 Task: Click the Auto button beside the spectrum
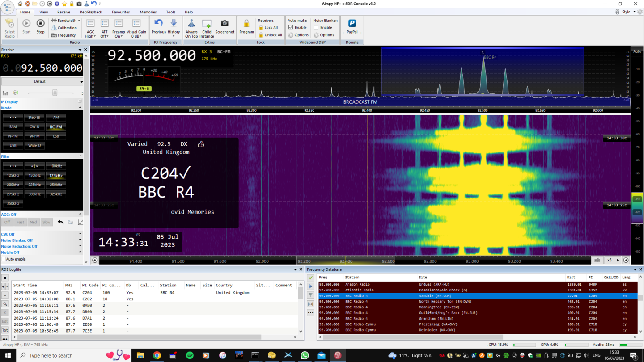pyautogui.click(x=637, y=51)
